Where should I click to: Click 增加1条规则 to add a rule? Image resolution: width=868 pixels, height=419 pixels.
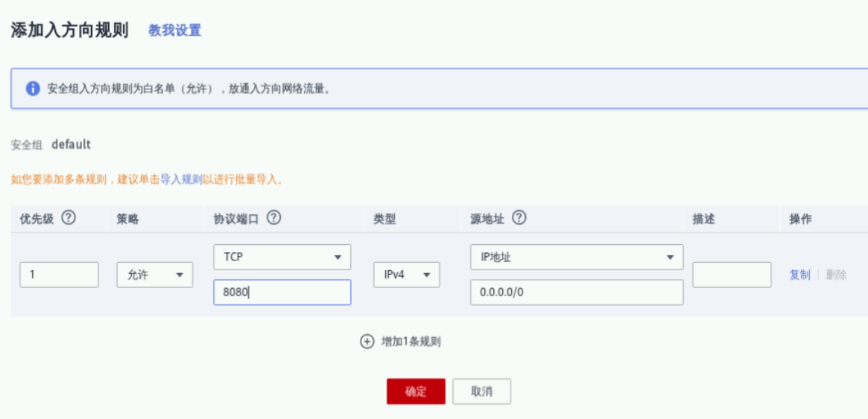pyautogui.click(x=411, y=342)
